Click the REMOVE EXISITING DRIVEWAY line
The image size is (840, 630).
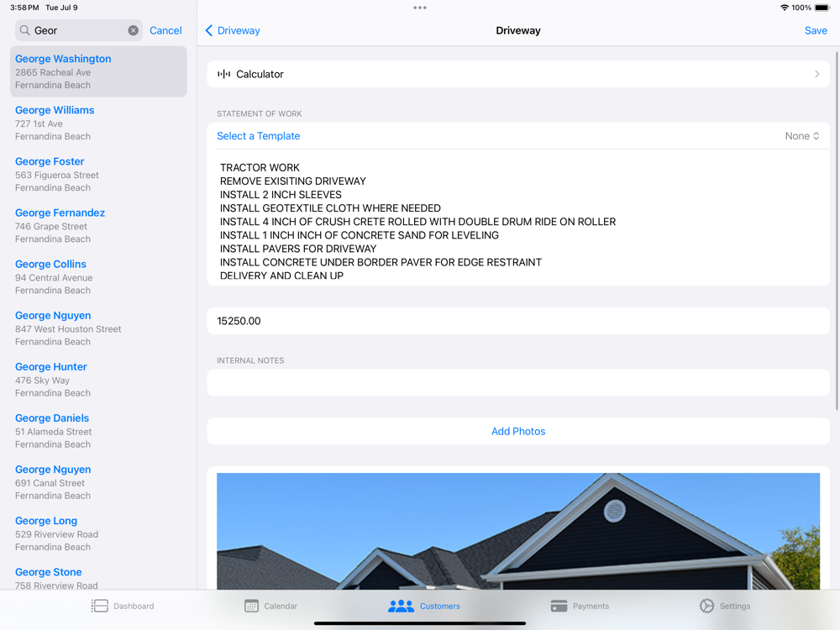[x=293, y=181]
